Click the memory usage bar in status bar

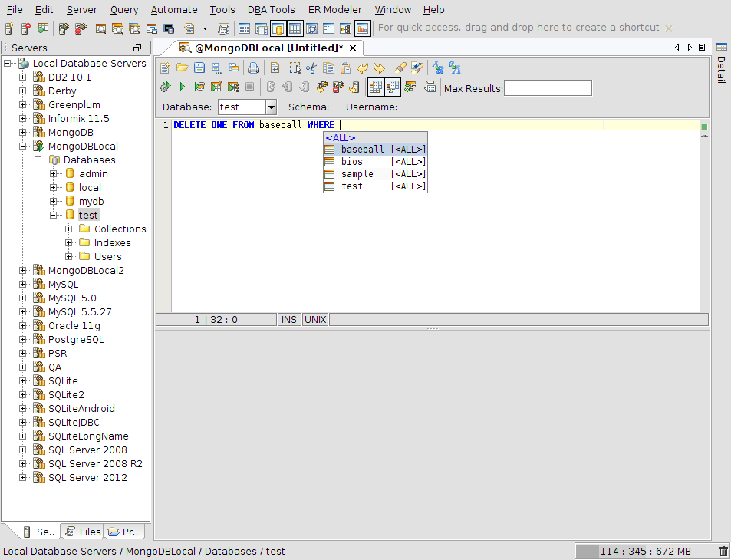tap(644, 551)
